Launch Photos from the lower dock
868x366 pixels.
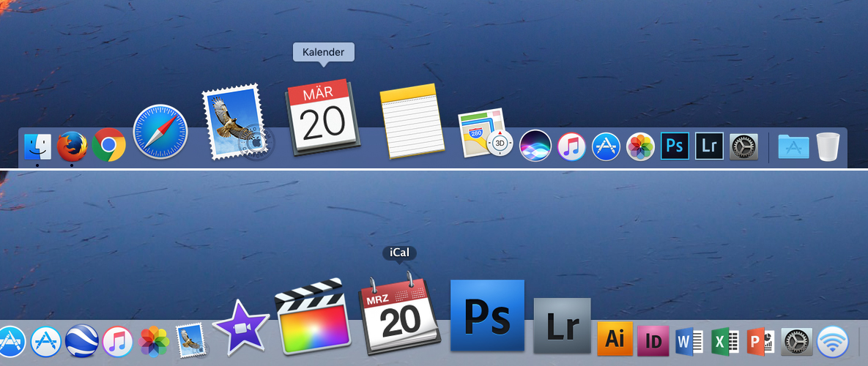click(x=154, y=342)
